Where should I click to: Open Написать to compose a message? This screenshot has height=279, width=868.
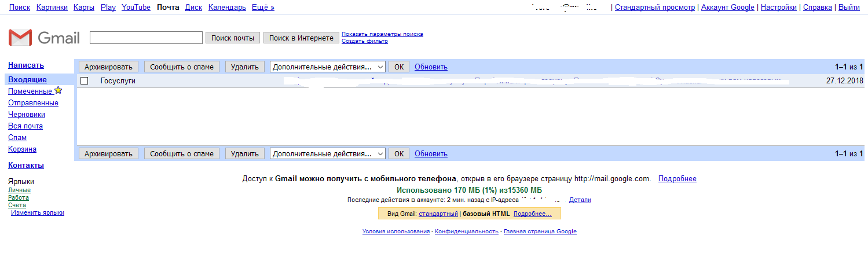pyautogui.click(x=26, y=65)
